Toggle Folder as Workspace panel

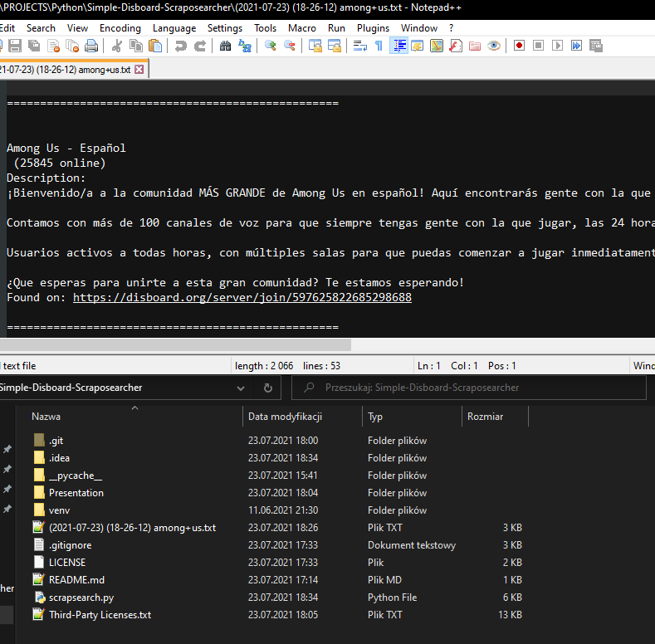tap(475, 46)
